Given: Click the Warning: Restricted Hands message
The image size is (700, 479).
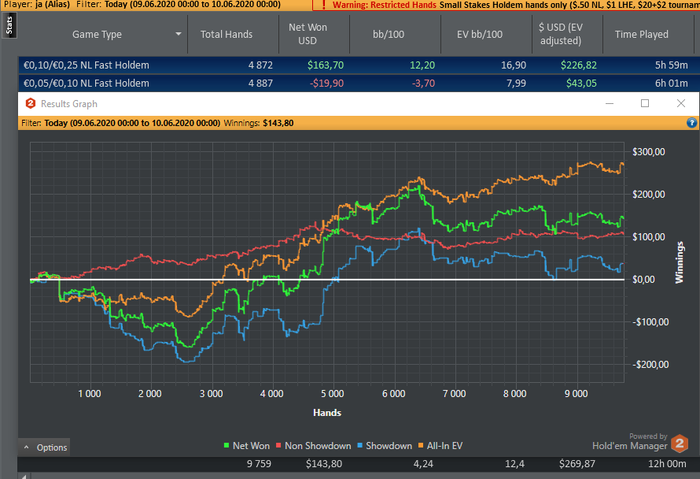Looking at the screenshot, I should pos(384,5).
